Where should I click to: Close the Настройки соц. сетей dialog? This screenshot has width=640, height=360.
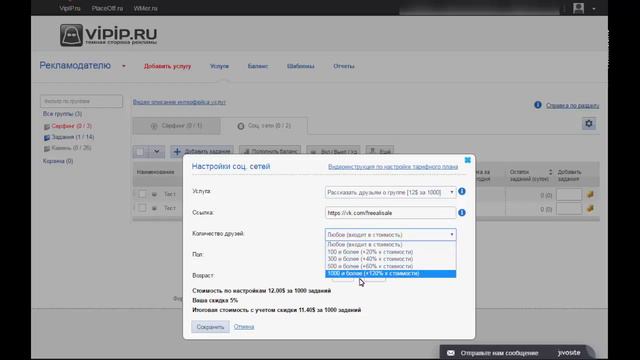click(468, 160)
